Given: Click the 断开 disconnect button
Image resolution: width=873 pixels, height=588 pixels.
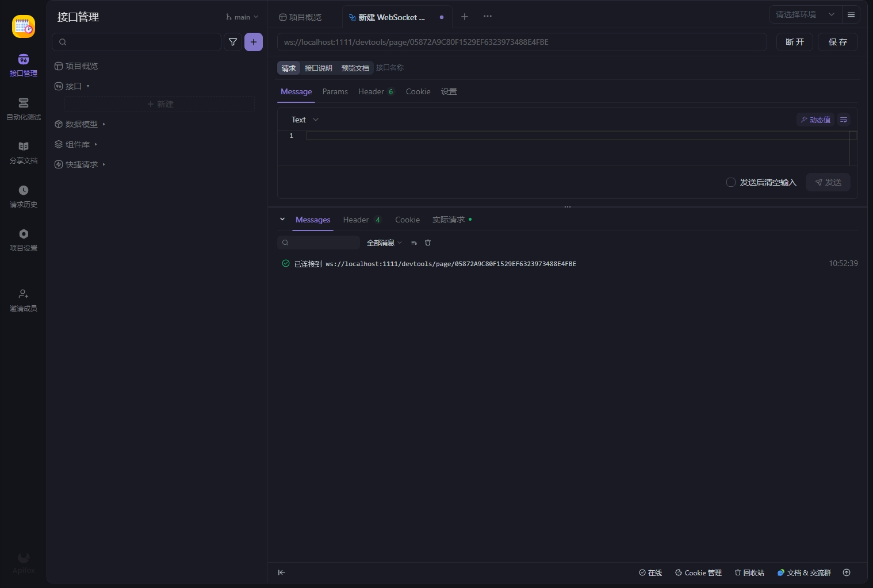Looking at the screenshot, I should coord(794,42).
